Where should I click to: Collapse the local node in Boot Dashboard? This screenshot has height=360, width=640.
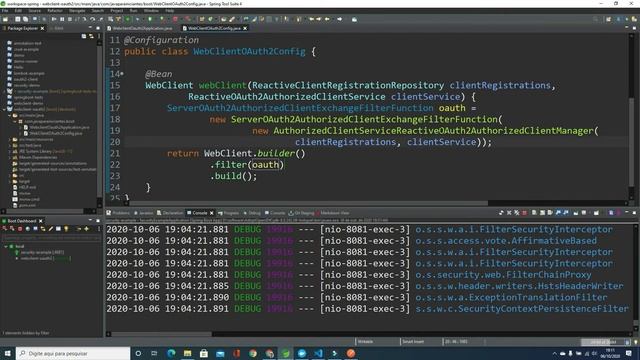(6, 247)
